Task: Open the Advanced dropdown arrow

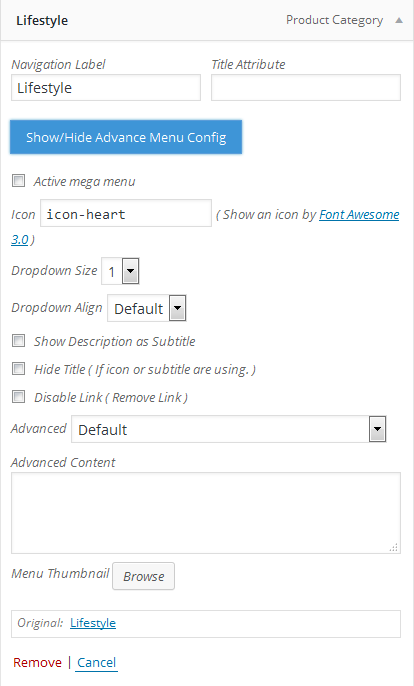Action: coord(378,429)
